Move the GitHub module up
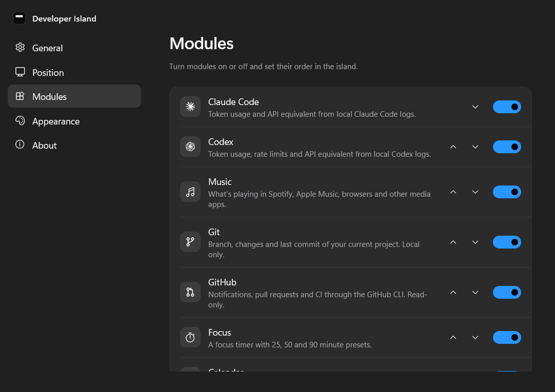Viewport: 555px width, 392px height. click(453, 292)
